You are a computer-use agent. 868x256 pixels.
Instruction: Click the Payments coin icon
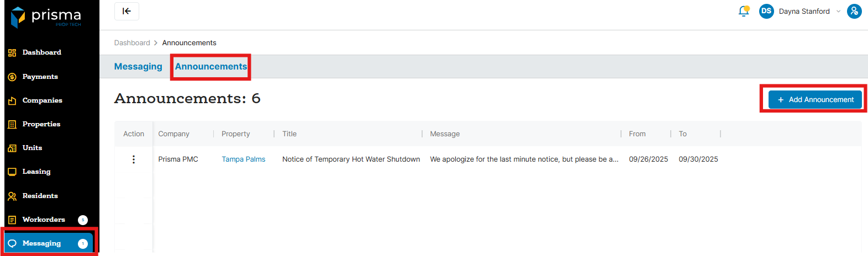(12, 77)
